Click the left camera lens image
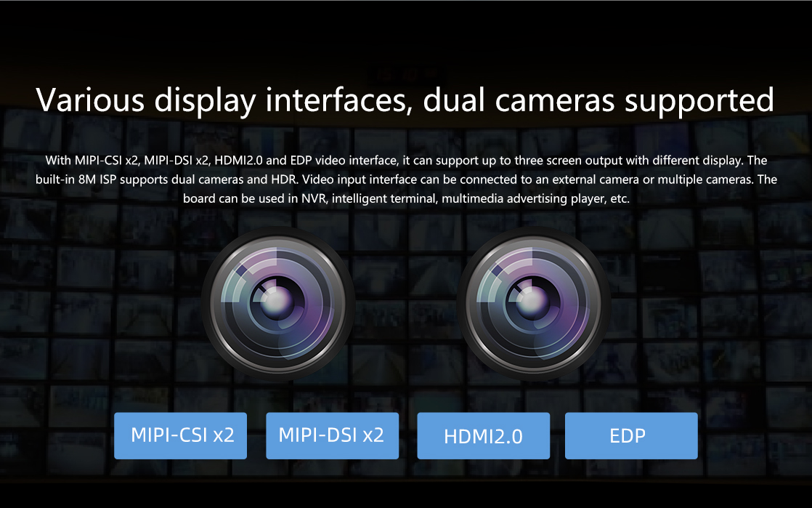The image size is (812, 508). tap(278, 303)
